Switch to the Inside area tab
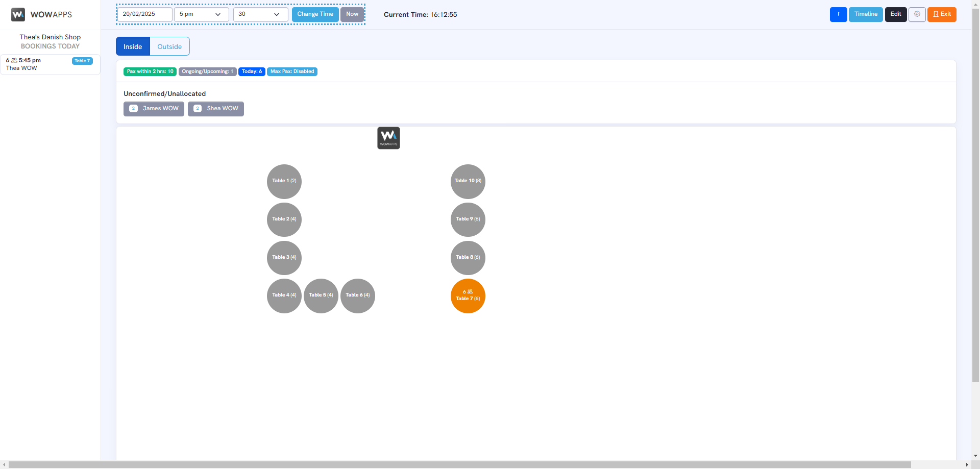 (x=133, y=46)
